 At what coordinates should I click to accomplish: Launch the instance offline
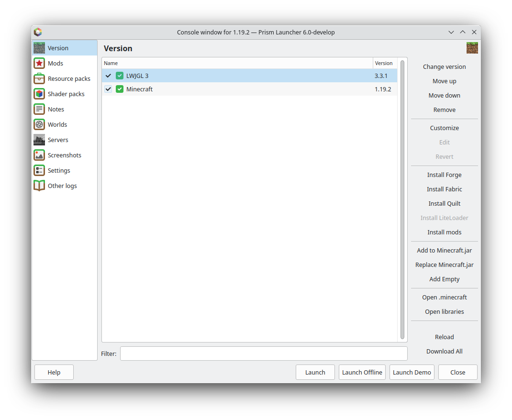click(362, 372)
